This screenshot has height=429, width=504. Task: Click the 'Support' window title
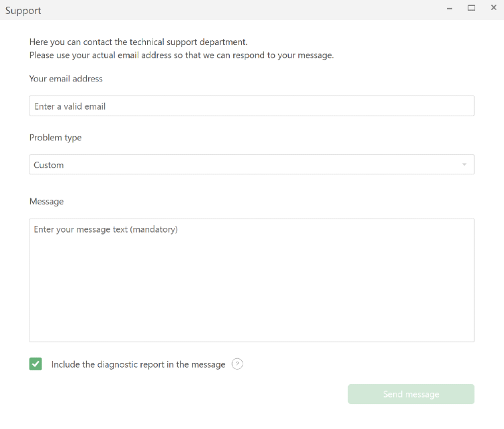(23, 11)
